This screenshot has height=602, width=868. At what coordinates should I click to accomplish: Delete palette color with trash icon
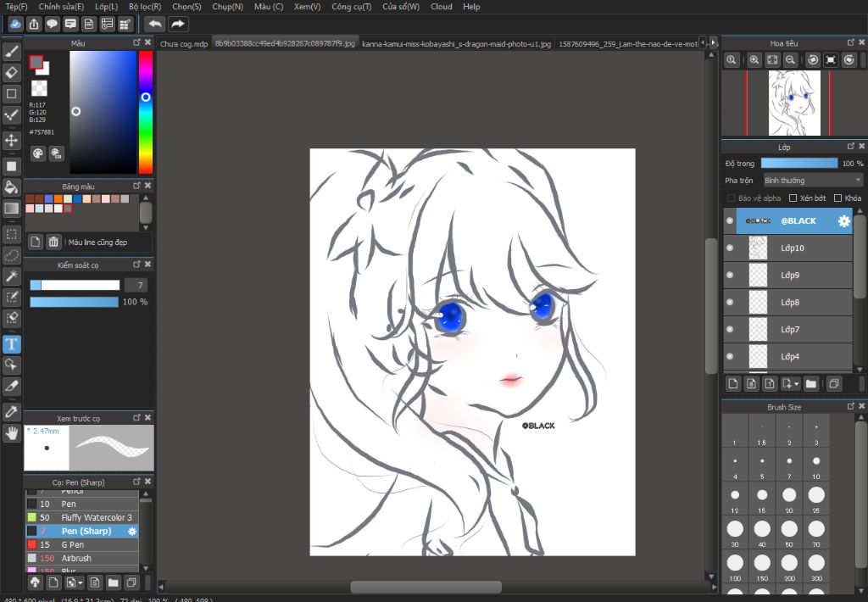click(53, 242)
